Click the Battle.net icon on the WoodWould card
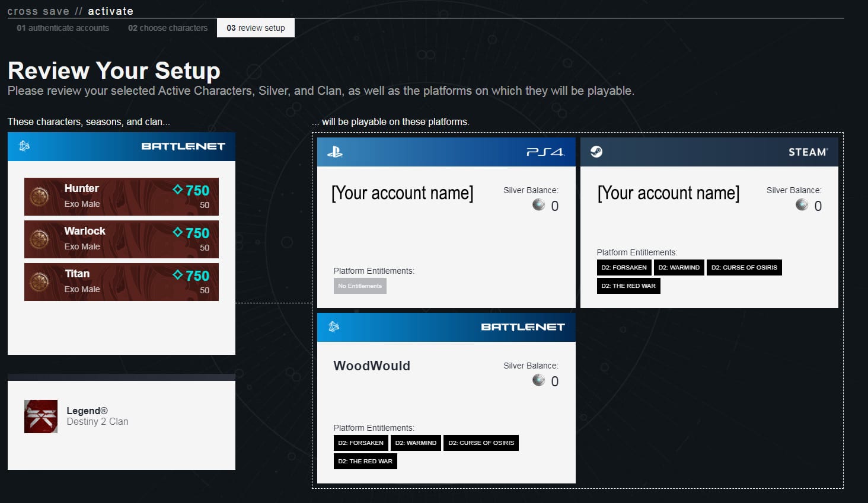Image resolution: width=868 pixels, height=503 pixels. [334, 326]
